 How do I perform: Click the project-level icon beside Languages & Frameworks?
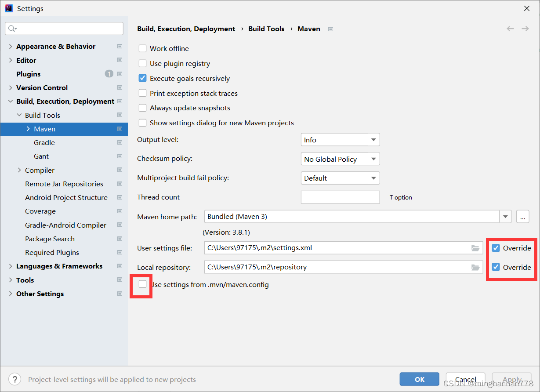(x=120, y=266)
